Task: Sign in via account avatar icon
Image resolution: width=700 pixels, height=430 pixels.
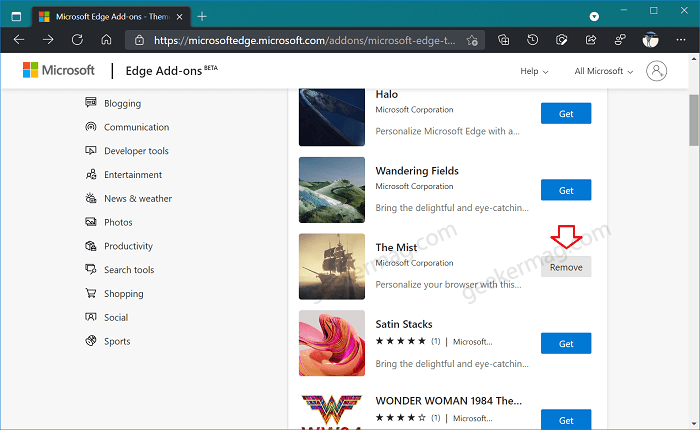Action: [656, 71]
